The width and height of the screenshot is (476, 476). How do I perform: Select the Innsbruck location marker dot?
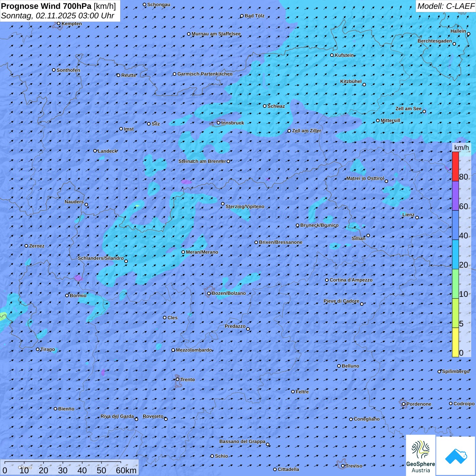point(219,123)
